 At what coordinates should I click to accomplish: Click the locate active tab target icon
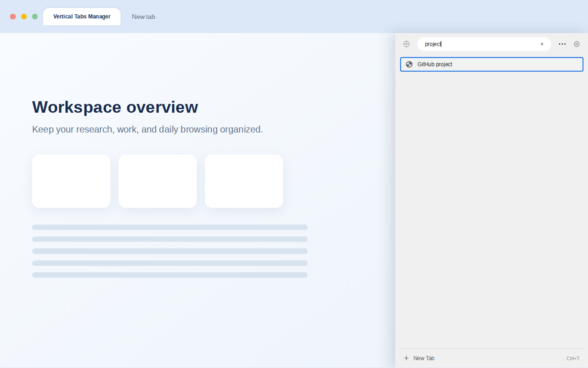[406, 44]
